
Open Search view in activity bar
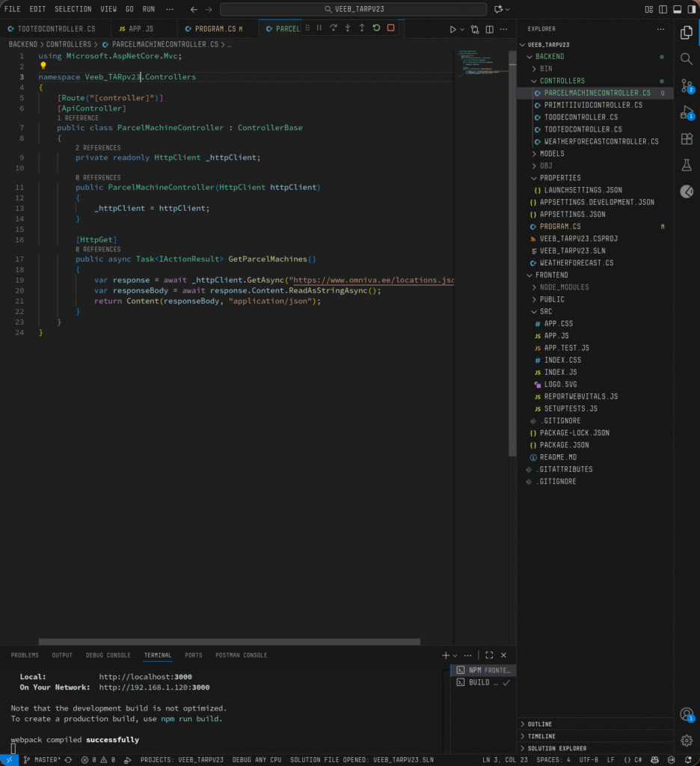point(687,58)
